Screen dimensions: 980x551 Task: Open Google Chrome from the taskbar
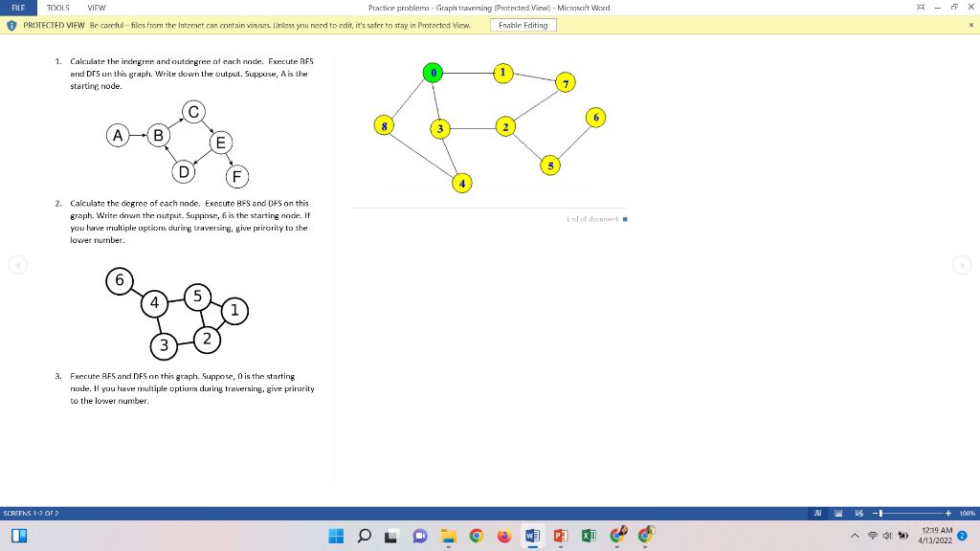(x=477, y=536)
